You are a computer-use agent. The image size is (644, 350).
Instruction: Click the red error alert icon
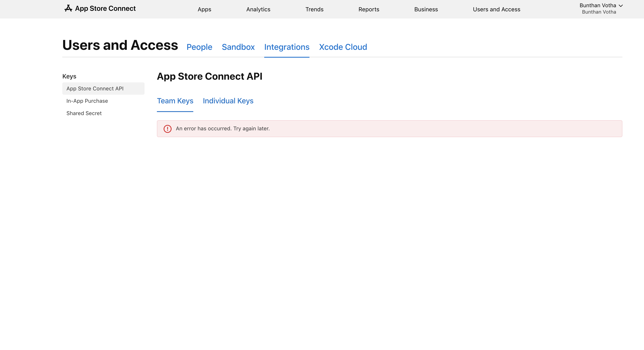(x=167, y=129)
